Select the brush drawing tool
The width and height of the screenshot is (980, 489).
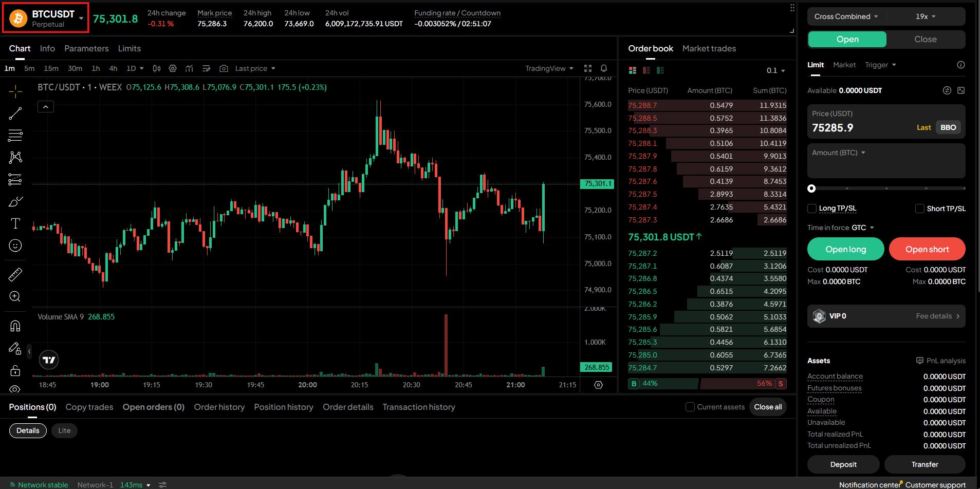tap(15, 201)
